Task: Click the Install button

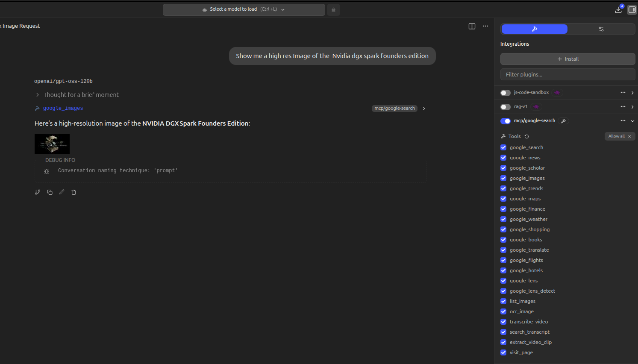Action: tap(567, 59)
